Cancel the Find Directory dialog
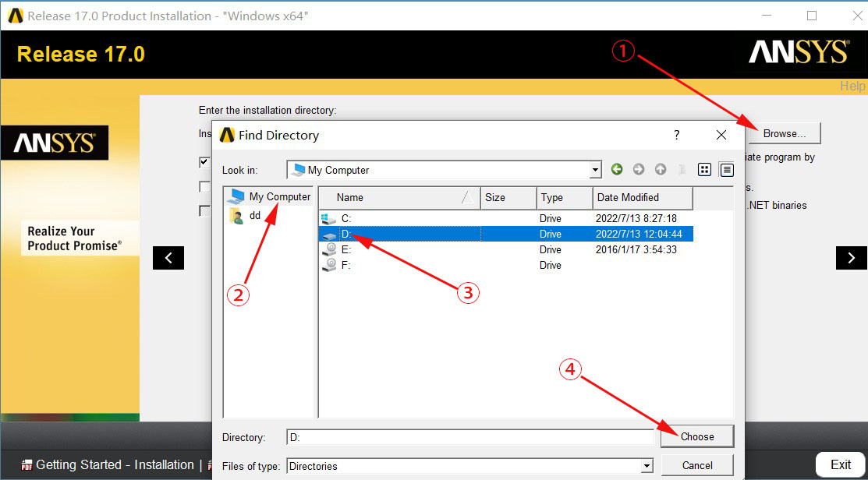This screenshot has height=480, width=868. [x=697, y=466]
